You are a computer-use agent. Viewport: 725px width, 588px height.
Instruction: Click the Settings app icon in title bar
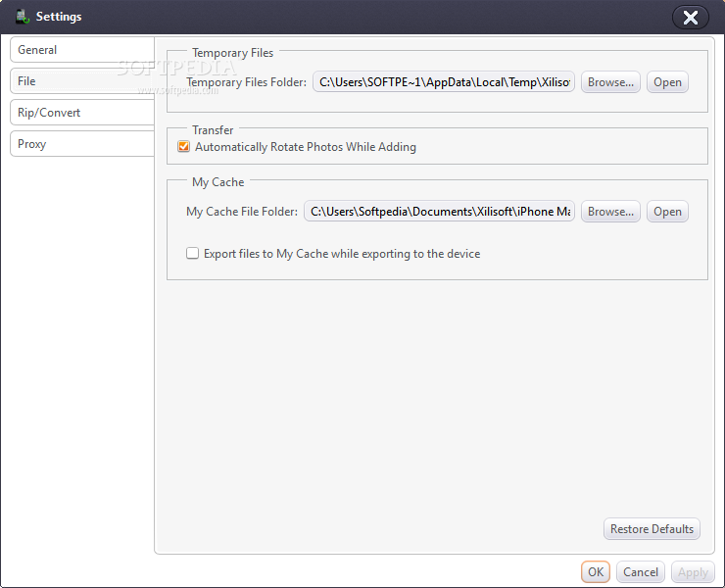(x=23, y=17)
